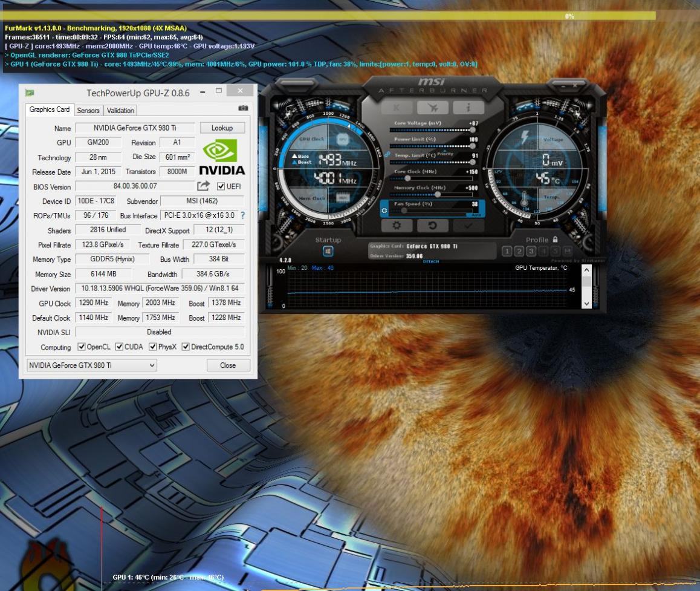Click thermometer icon on temperature gauge
The height and width of the screenshot is (591, 700).
click(525, 198)
